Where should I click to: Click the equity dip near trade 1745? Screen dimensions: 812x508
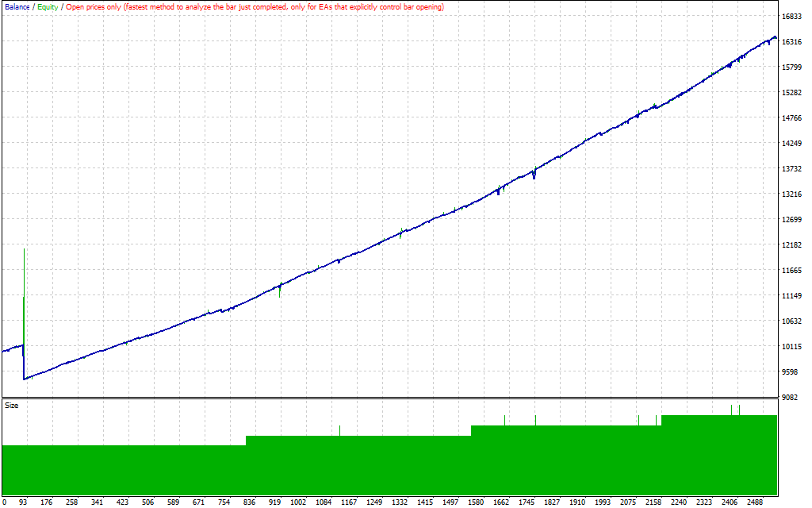point(534,175)
